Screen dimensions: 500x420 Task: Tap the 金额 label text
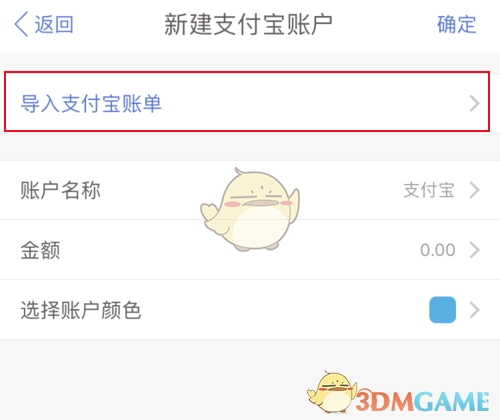click(40, 250)
